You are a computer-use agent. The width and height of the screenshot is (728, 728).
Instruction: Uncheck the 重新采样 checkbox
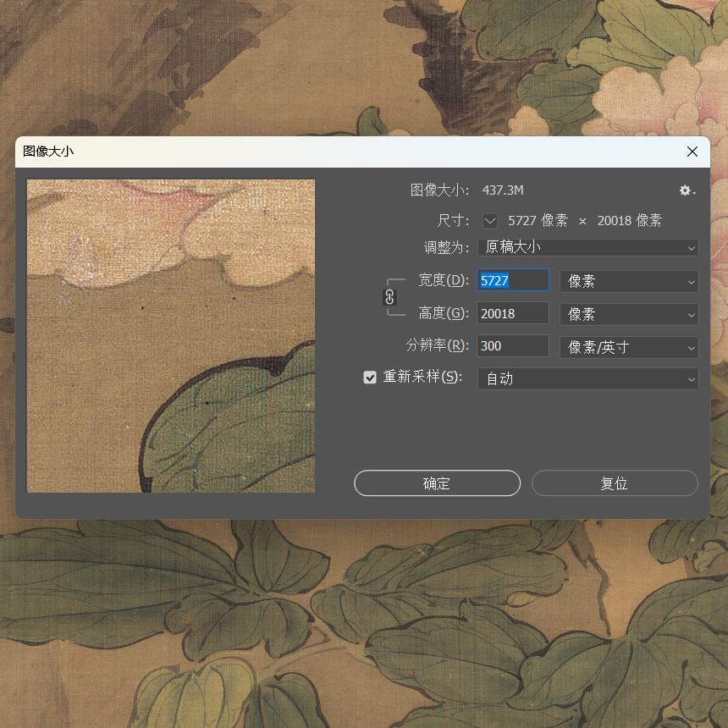370,377
